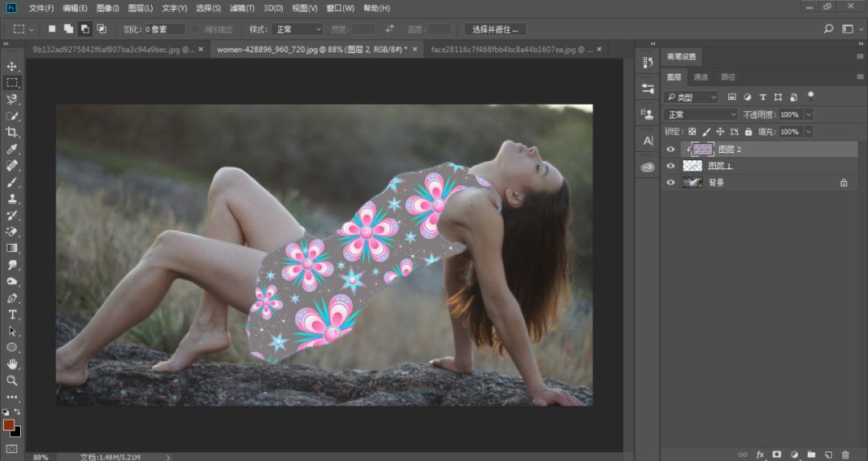
Task: Select the Pen tool
Action: coord(11,298)
